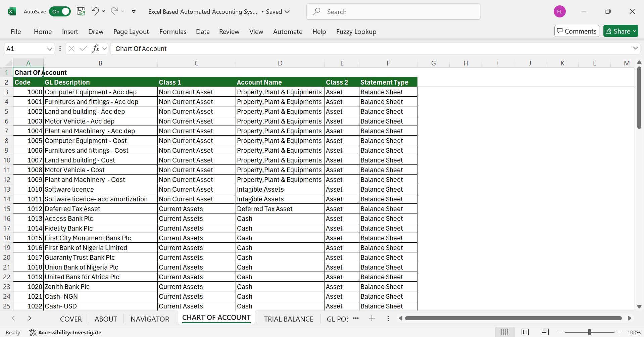Click cell 'Zenith Bank Plc'
The image size is (644, 337).
[100, 287]
